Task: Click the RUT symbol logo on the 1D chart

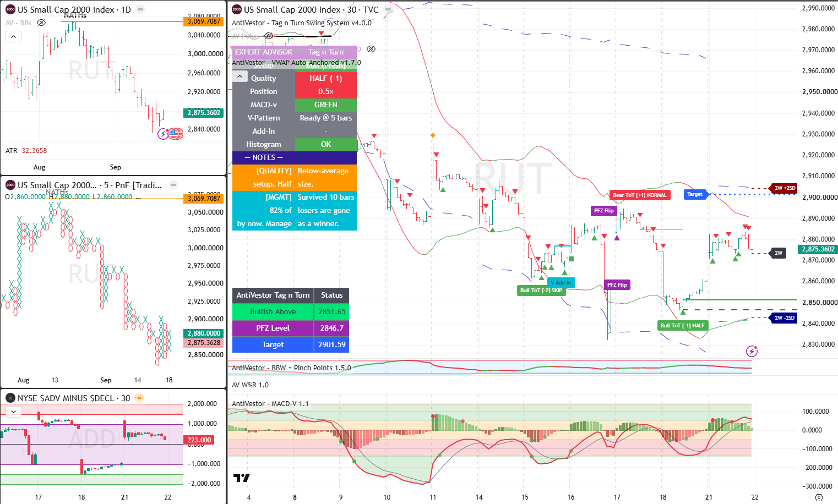Action: tap(10, 9)
